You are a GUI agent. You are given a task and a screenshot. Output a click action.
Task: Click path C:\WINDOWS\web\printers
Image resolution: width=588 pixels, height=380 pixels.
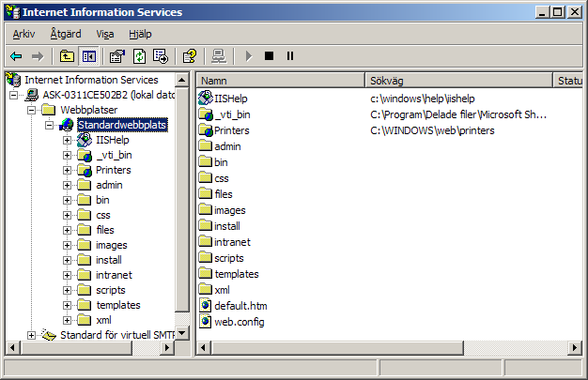pyautogui.click(x=432, y=130)
